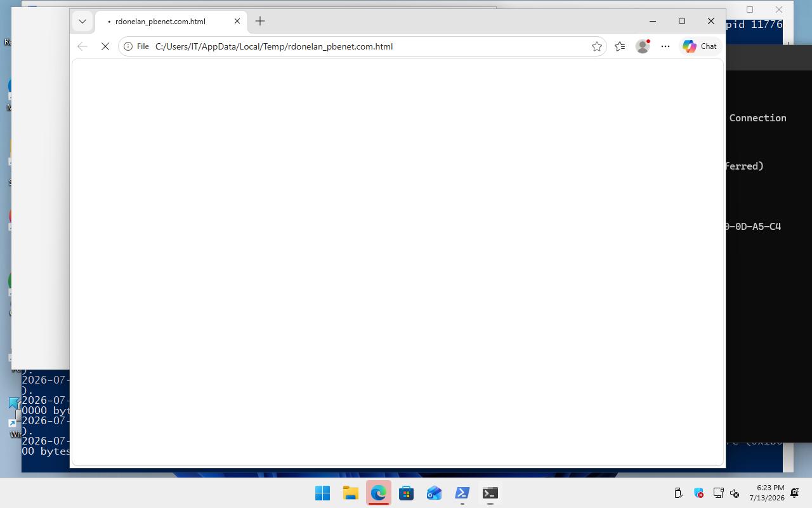
Task: Launch Microsoft Store from the taskbar
Action: point(407,493)
